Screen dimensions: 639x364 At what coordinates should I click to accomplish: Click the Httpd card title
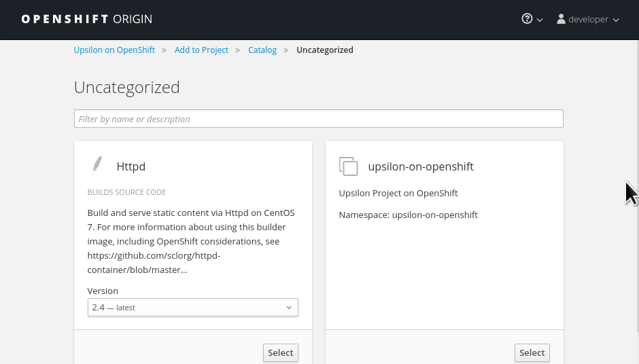[131, 166]
